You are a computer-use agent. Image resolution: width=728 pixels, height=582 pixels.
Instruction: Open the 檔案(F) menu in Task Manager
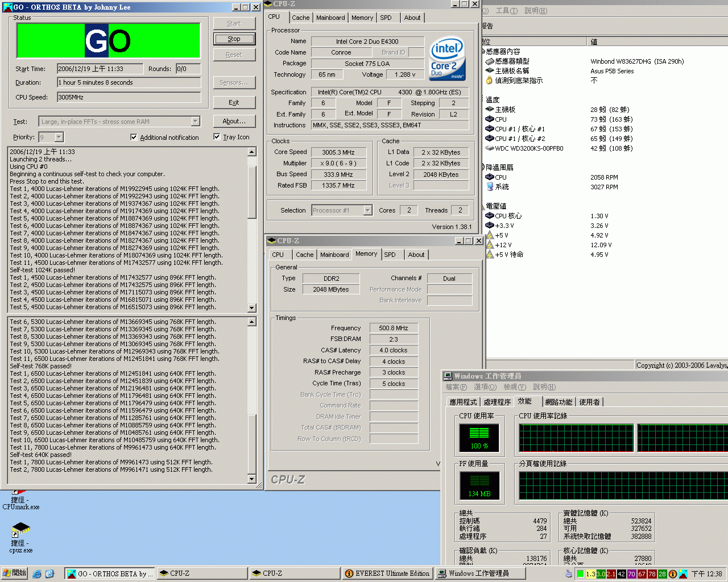pyautogui.click(x=456, y=387)
